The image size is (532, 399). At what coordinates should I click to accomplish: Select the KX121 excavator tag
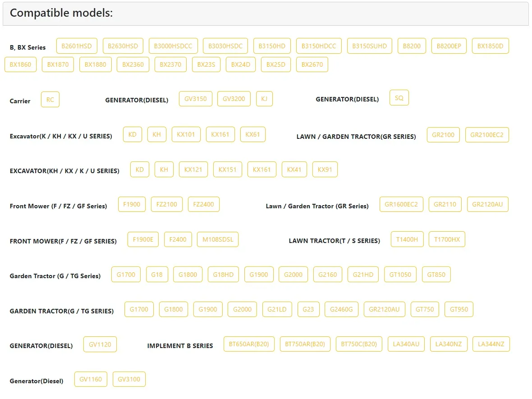(x=193, y=170)
